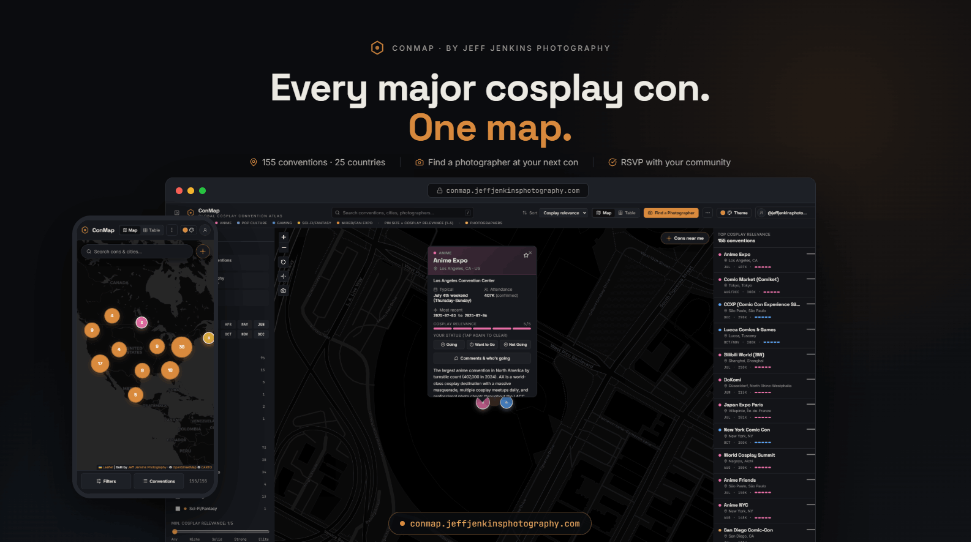The image size is (980, 551).
Task: Toggle the APR month filter
Action: (228, 324)
